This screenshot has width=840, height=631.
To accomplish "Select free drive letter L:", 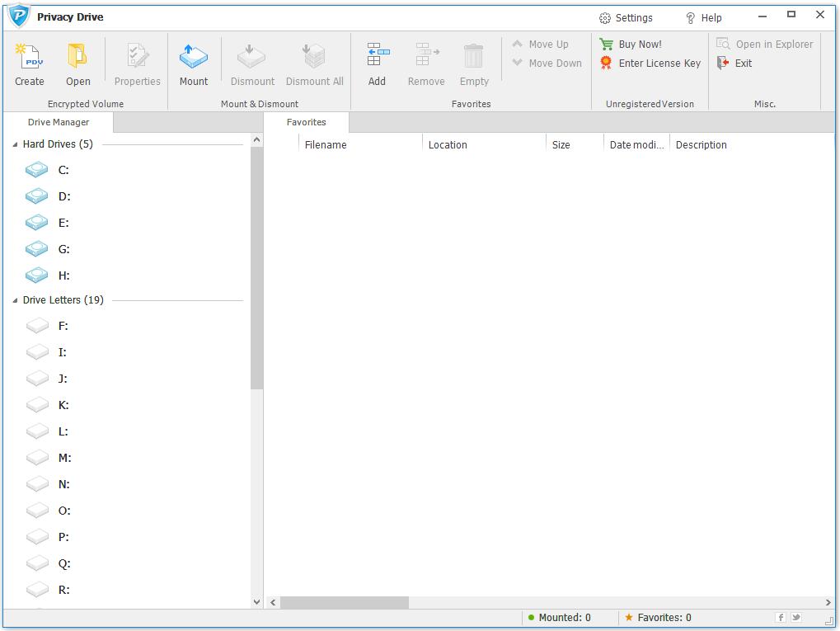I will coord(47,431).
